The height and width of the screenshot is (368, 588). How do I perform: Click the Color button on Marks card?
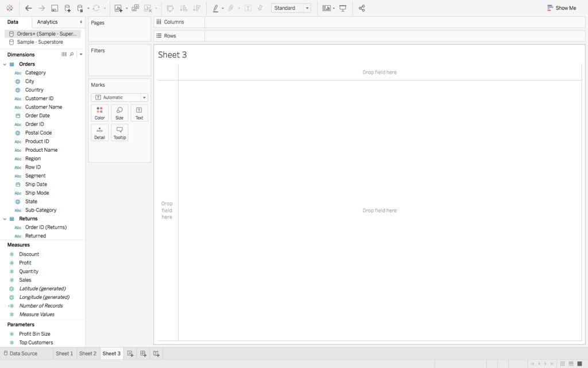[100, 113]
